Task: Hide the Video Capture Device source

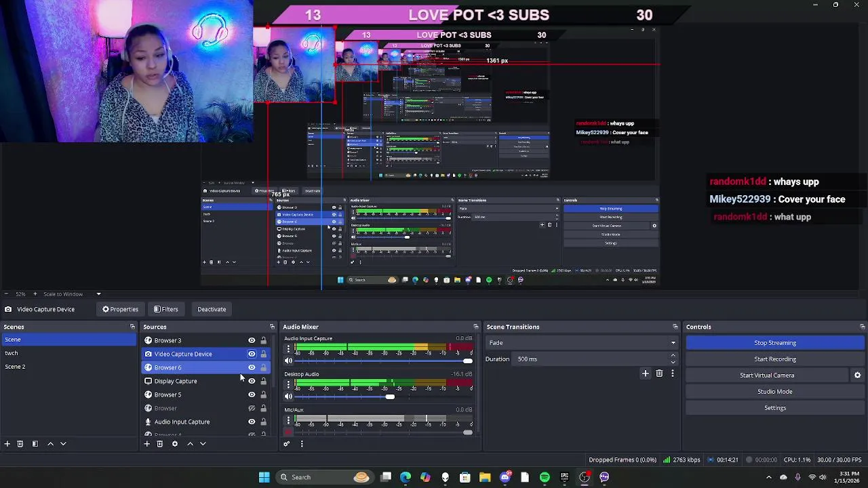Action: tap(252, 354)
